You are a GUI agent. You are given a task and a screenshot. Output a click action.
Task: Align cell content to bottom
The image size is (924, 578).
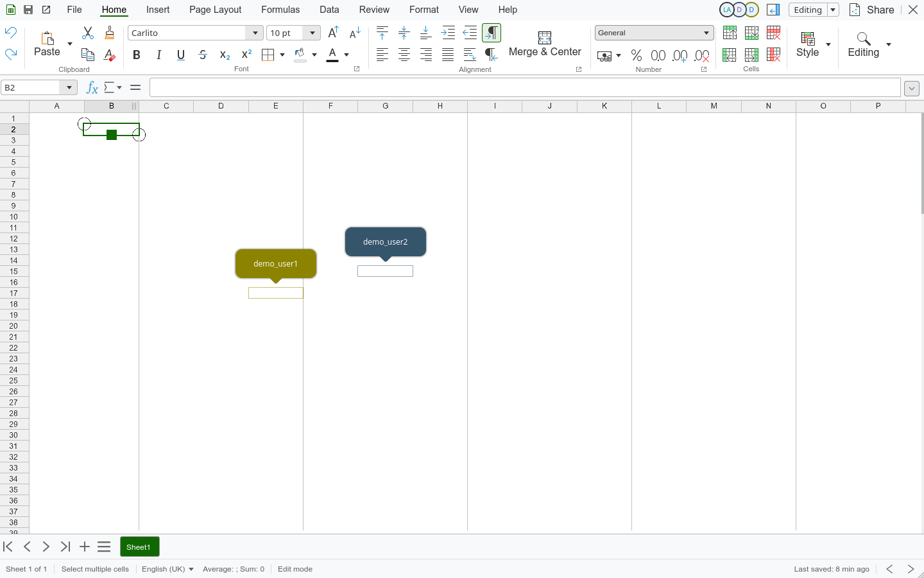(426, 33)
